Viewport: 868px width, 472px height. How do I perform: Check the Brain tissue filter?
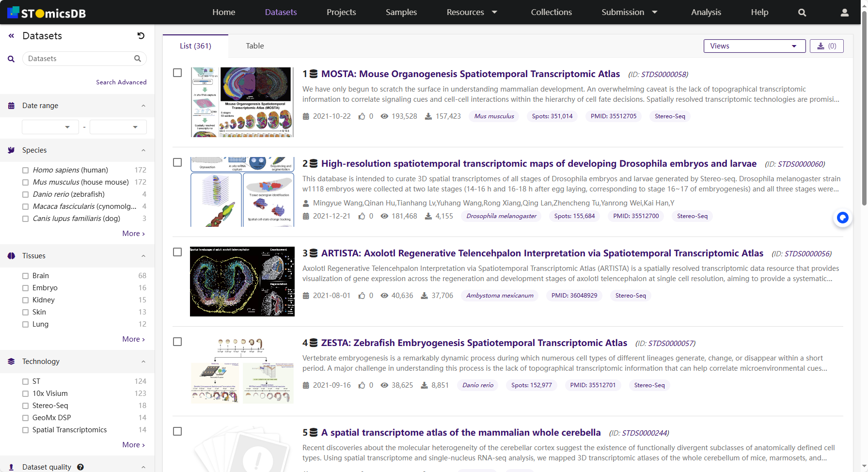tap(26, 276)
